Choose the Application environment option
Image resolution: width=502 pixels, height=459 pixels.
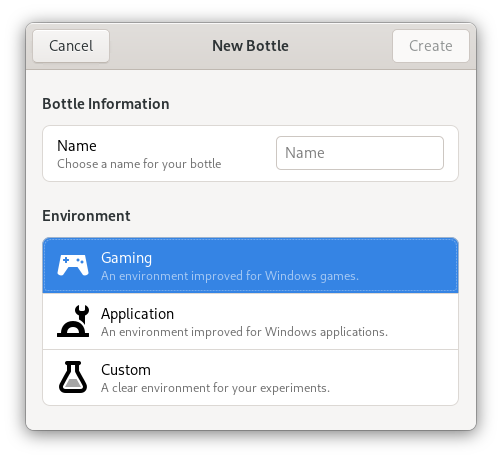tap(250, 321)
